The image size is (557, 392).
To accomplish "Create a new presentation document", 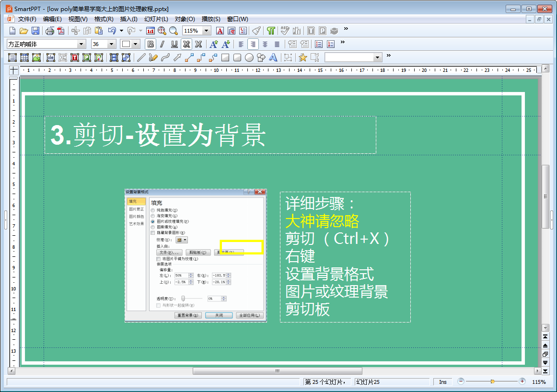I will click(x=12, y=31).
